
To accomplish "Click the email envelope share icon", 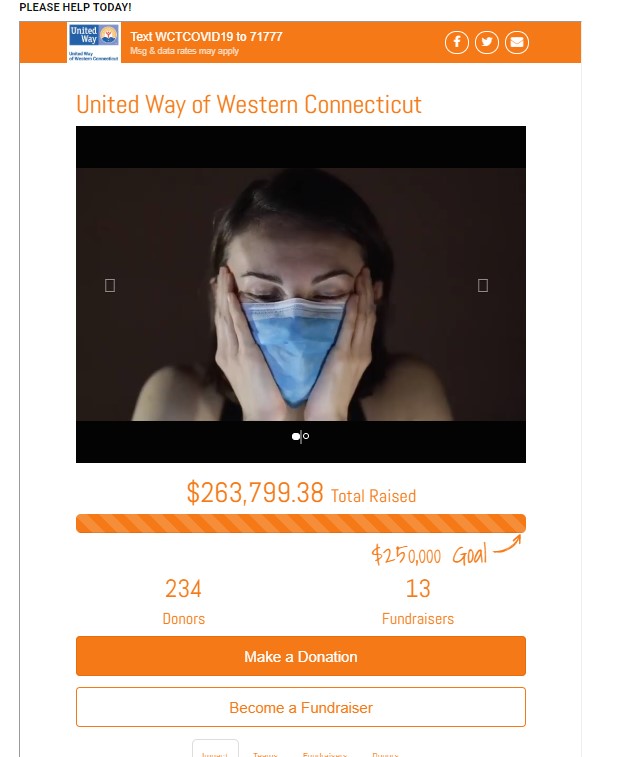I will pos(517,42).
